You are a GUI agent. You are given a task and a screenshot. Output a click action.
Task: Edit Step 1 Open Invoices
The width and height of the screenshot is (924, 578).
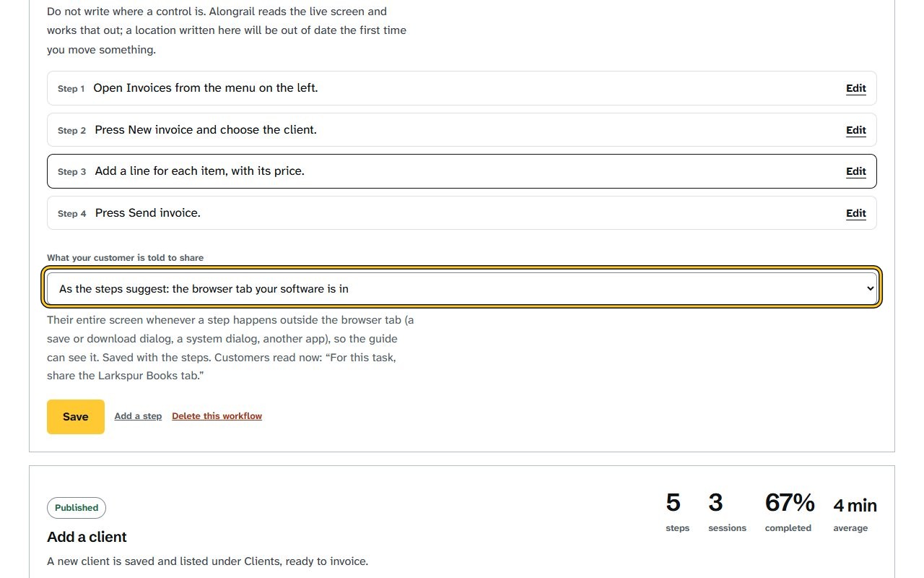855,88
